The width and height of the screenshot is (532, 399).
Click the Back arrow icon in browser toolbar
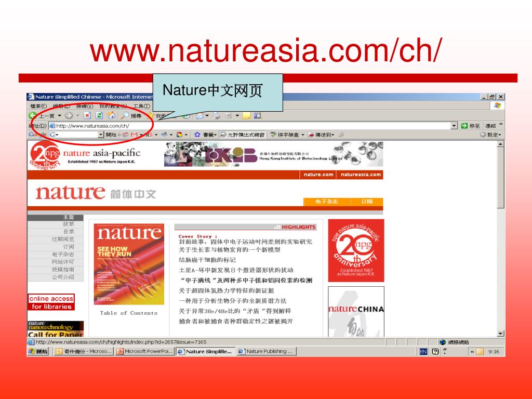coord(33,116)
